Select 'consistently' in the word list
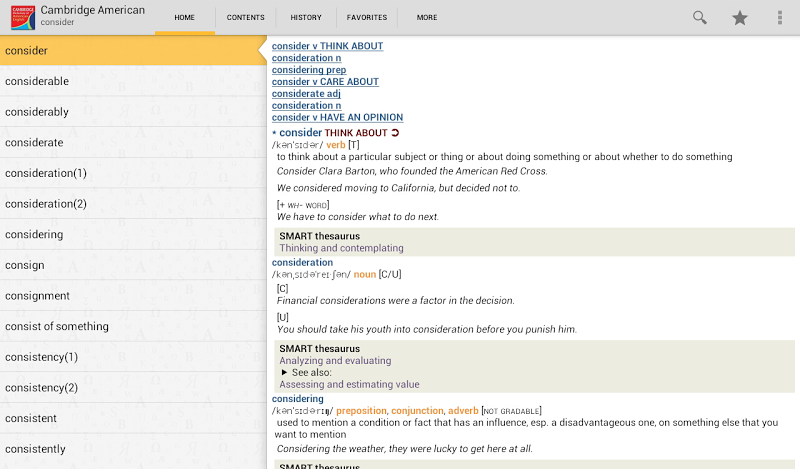 pyautogui.click(x=133, y=449)
